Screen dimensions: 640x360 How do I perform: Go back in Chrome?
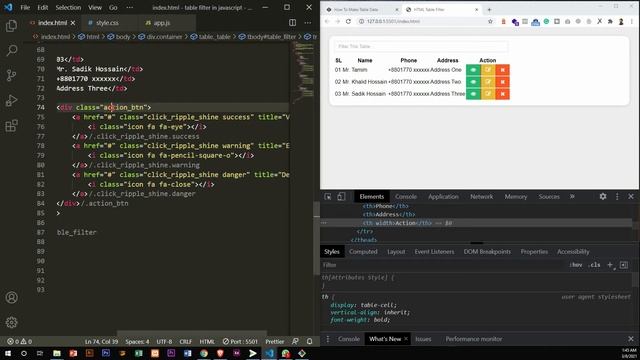(x=327, y=21)
